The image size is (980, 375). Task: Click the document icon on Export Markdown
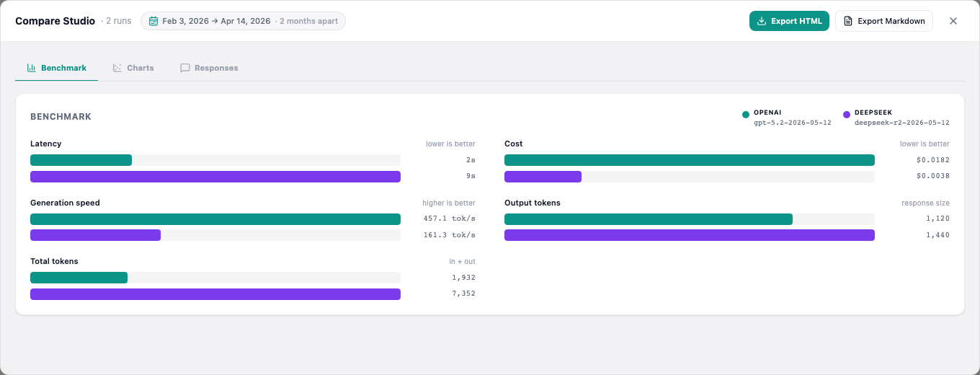[x=848, y=21]
